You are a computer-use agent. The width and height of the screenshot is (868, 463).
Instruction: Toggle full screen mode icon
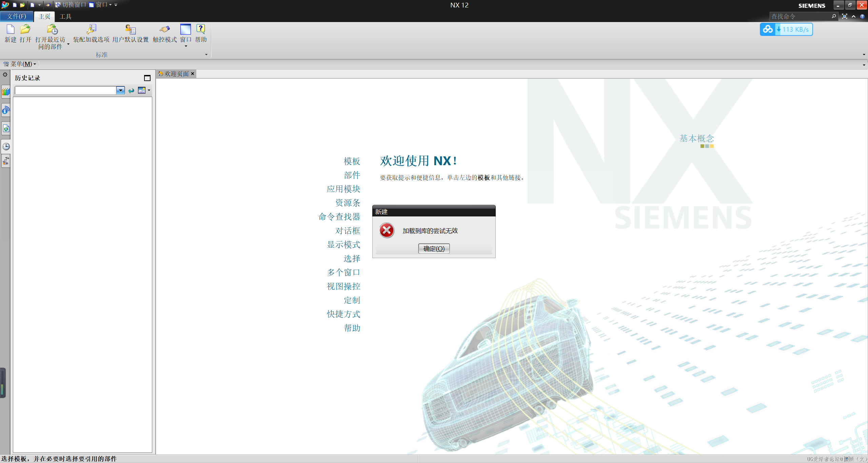click(x=845, y=16)
